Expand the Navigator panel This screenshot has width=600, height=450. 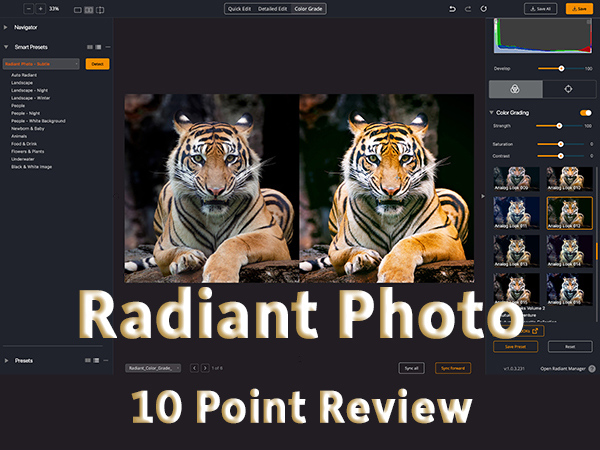(x=5, y=27)
